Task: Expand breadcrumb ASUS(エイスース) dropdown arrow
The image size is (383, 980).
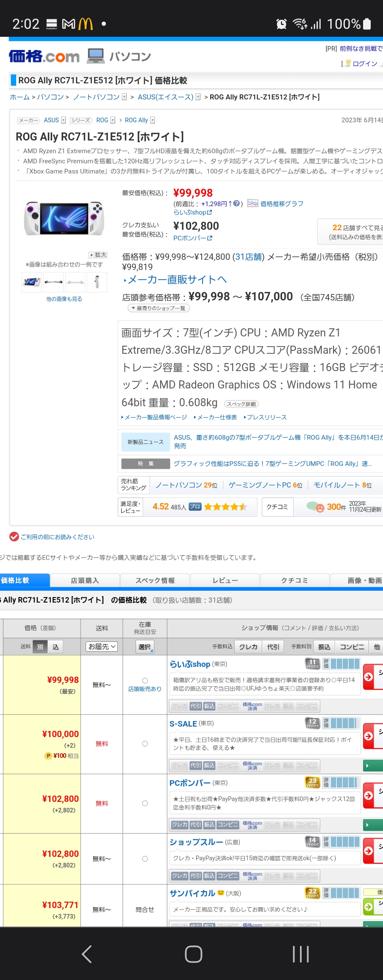Action: 198,97
